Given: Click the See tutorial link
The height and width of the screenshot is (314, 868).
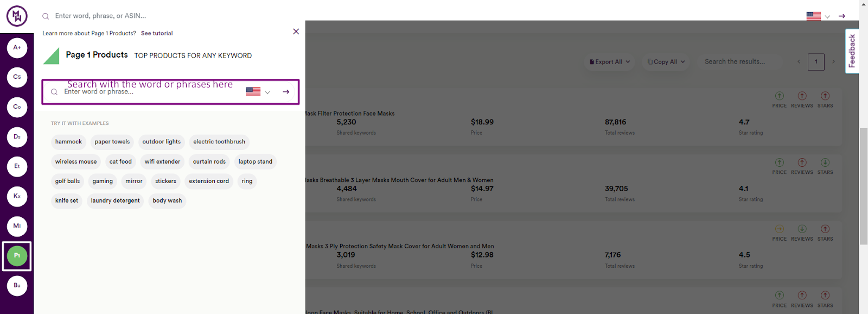Looking at the screenshot, I should coord(157,33).
